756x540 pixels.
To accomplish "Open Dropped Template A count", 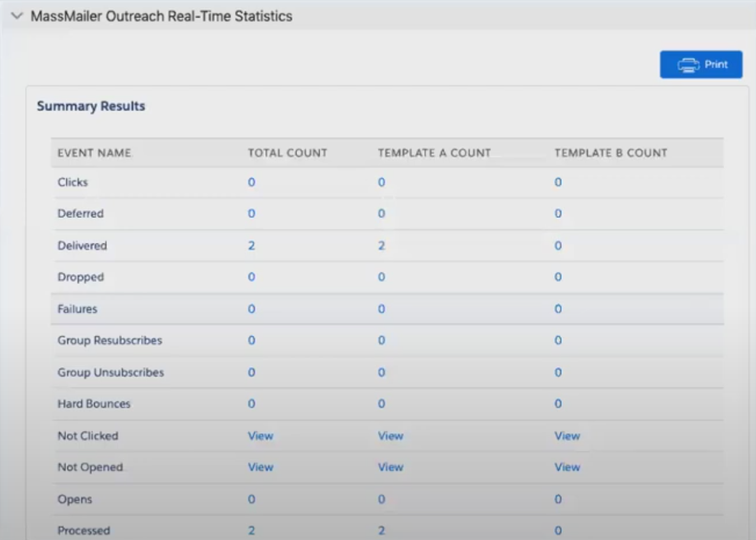I will pyautogui.click(x=381, y=277).
